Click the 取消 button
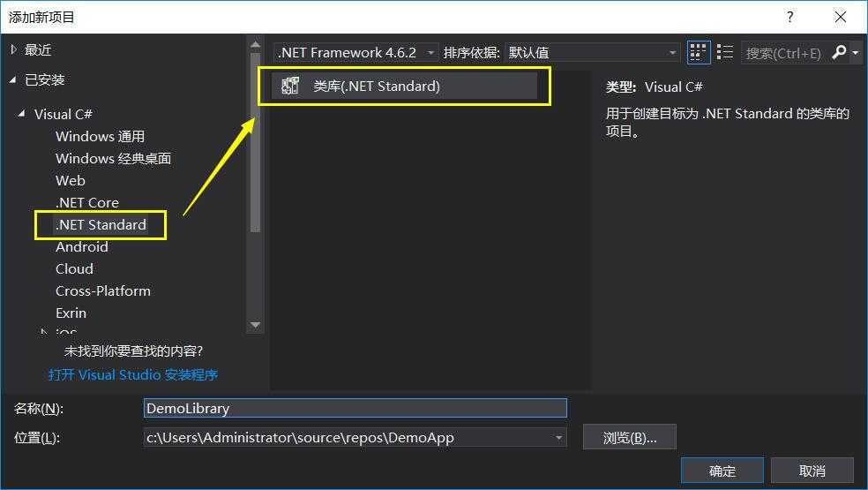The image size is (868, 490). pyautogui.click(x=812, y=471)
